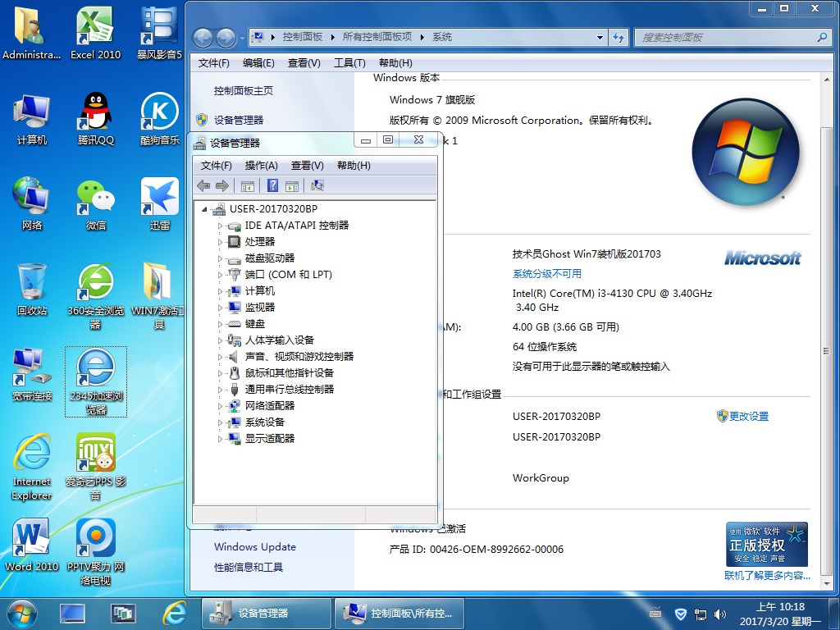Open the Computer (计算机) desktop icon
The image size is (840, 630).
[32, 119]
